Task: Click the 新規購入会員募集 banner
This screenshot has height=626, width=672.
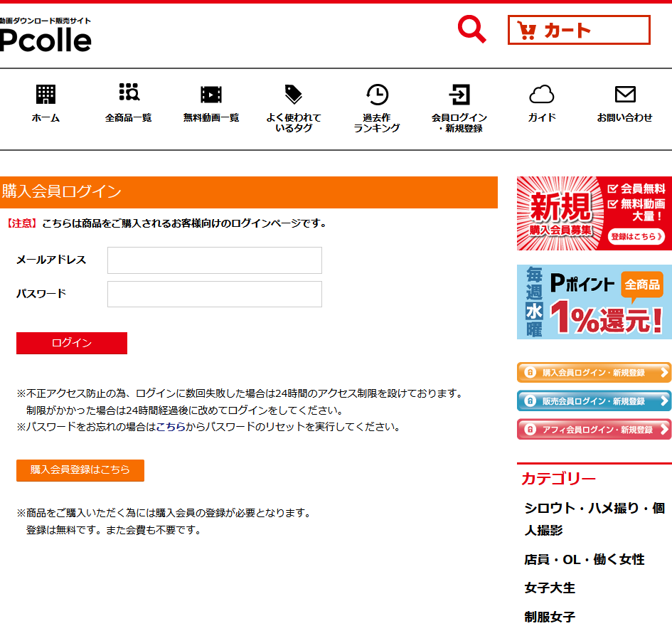Action: [x=594, y=212]
